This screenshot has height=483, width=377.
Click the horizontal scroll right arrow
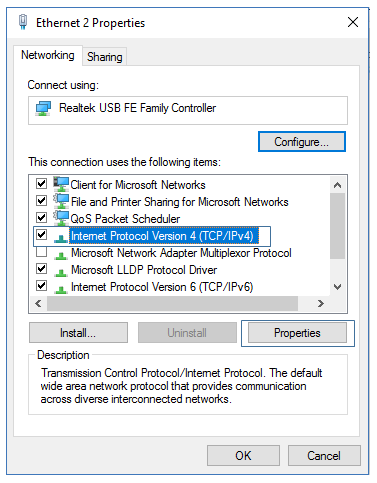click(321, 303)
